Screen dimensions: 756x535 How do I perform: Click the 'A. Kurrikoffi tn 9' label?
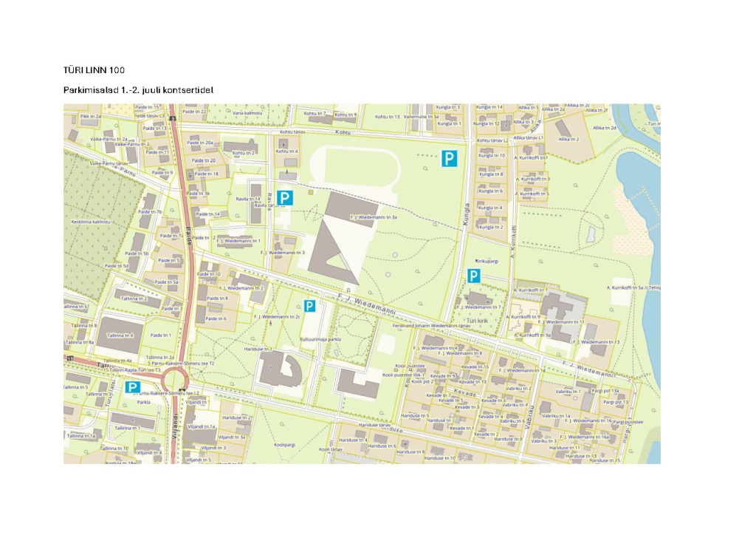[x=523, y=316]
